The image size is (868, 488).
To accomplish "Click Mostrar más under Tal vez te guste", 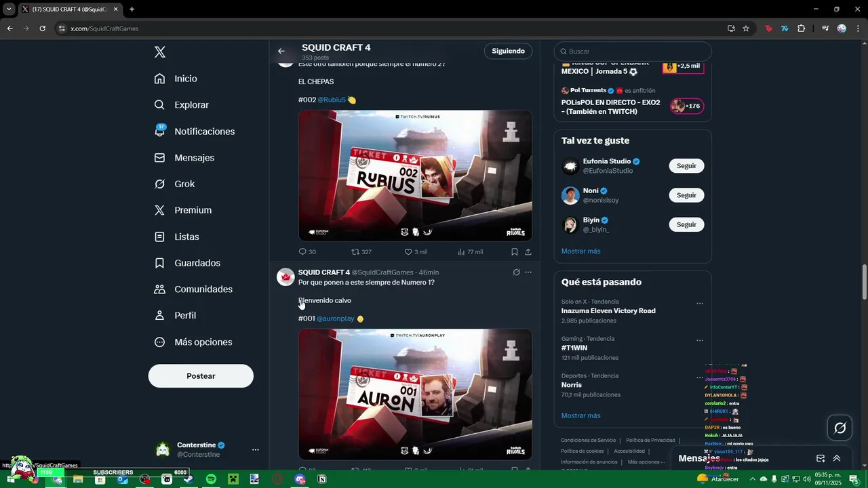I will 580,251.
